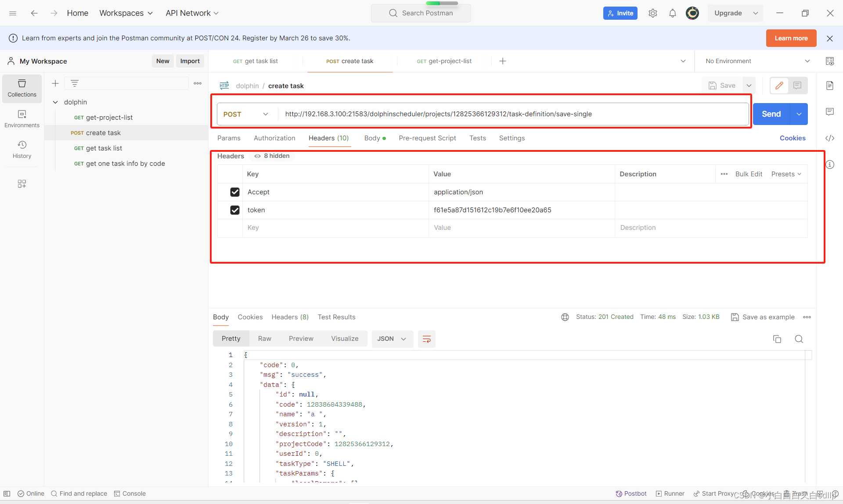Switch to the Authorization tab
The height and width of the screenshot is (504, 843).
(274, 138)
